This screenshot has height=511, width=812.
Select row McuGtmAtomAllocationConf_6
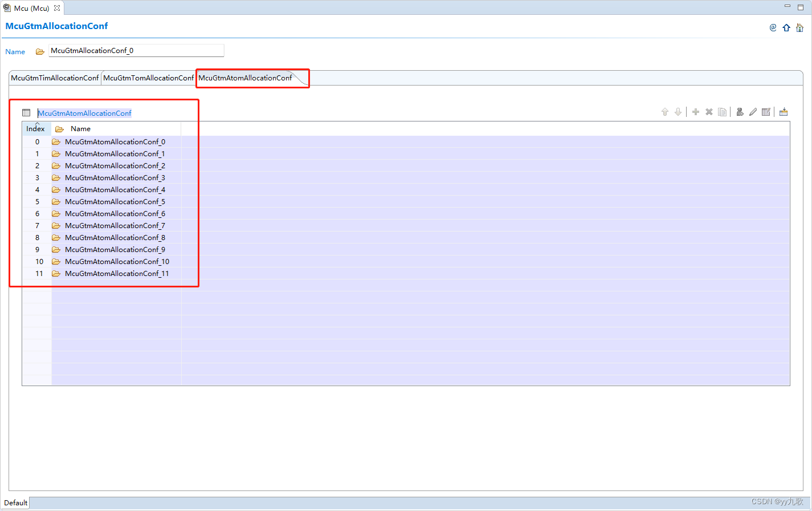[x=406, y=213]
